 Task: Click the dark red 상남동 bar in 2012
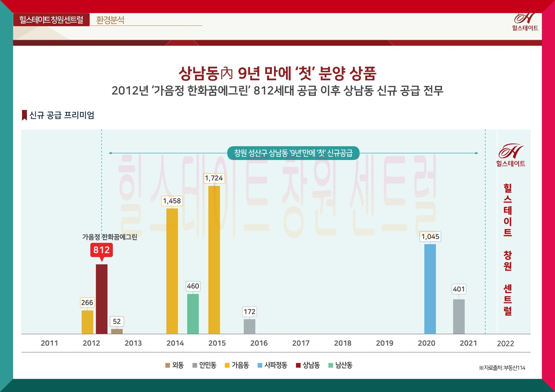tap(102, 299)
